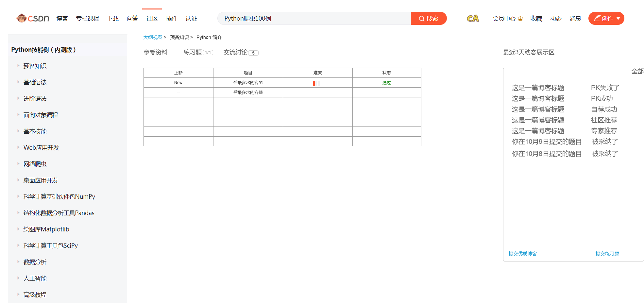
Task: Click the 大纲视图 breadcrumb link
Action: pyautogui.click(x=153, y=37)
